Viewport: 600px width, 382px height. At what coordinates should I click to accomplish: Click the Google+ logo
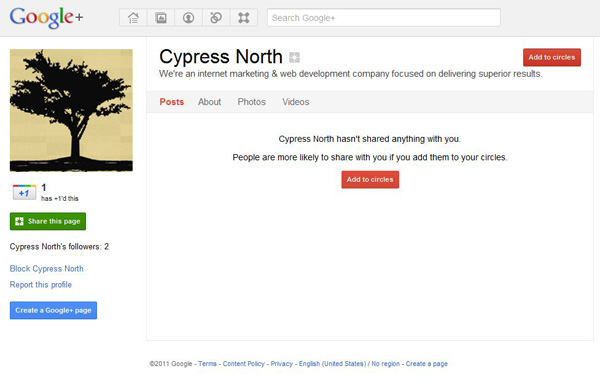[x=46, y=18]
